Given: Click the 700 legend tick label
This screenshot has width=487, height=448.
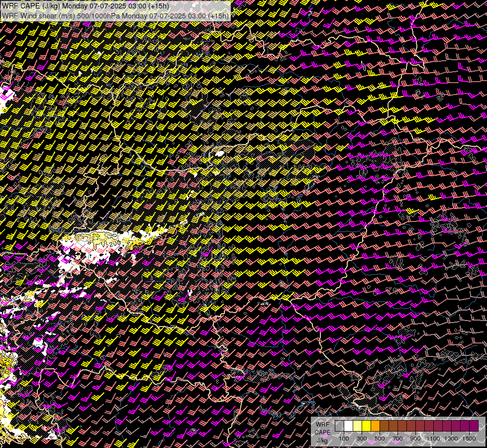Looking at the screenshot, I should 397,439.
